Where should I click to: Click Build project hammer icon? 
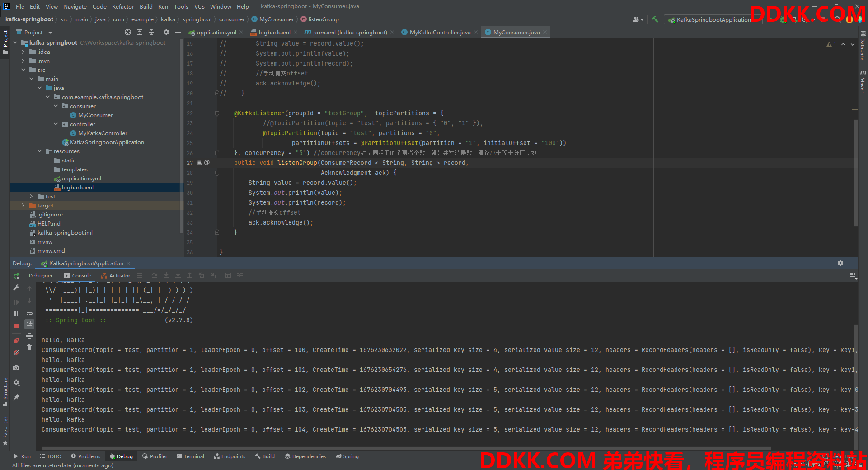[655, 19]
